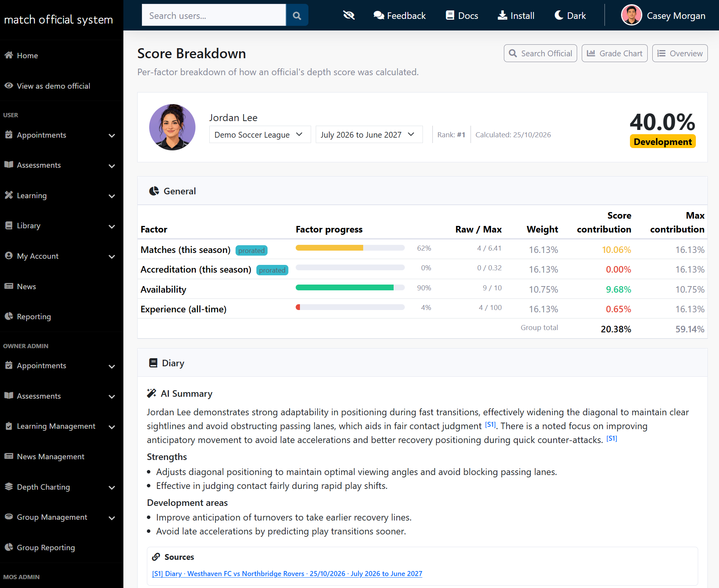The width and height of the screenshot is (719, 588).
Task: Open the Feedback speech bubble icon
Action: 379,15
